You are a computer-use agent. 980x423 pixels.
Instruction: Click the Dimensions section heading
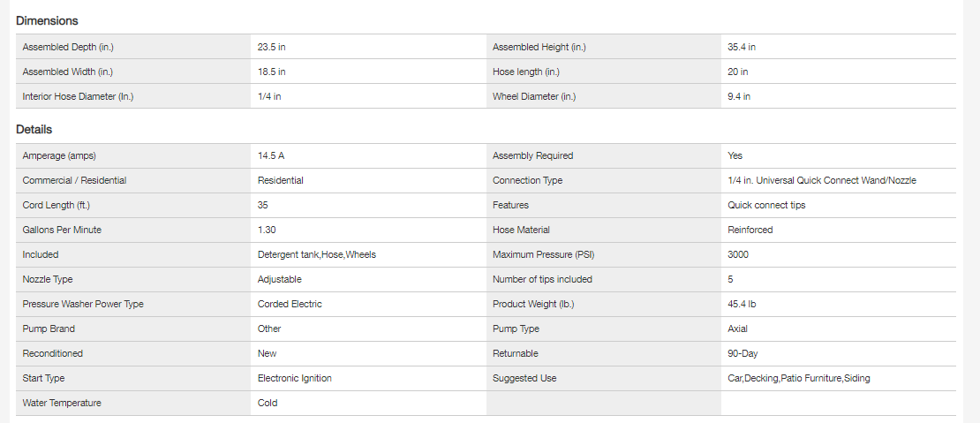point(47,20)
